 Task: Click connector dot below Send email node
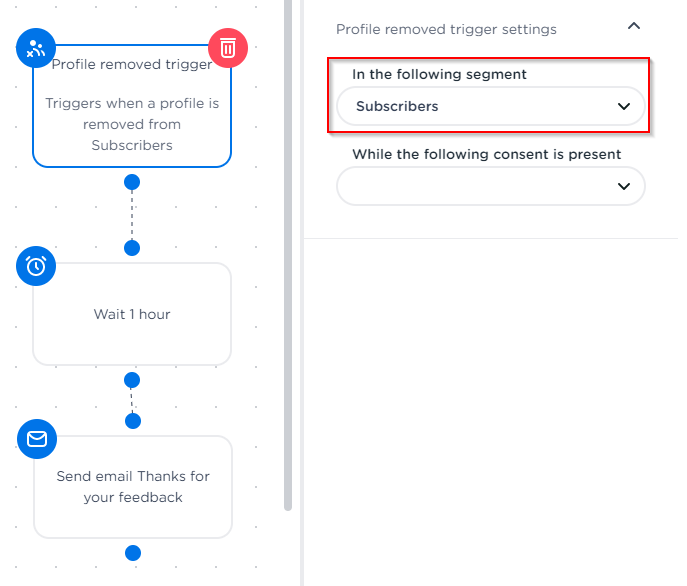[x=132, y=553]
